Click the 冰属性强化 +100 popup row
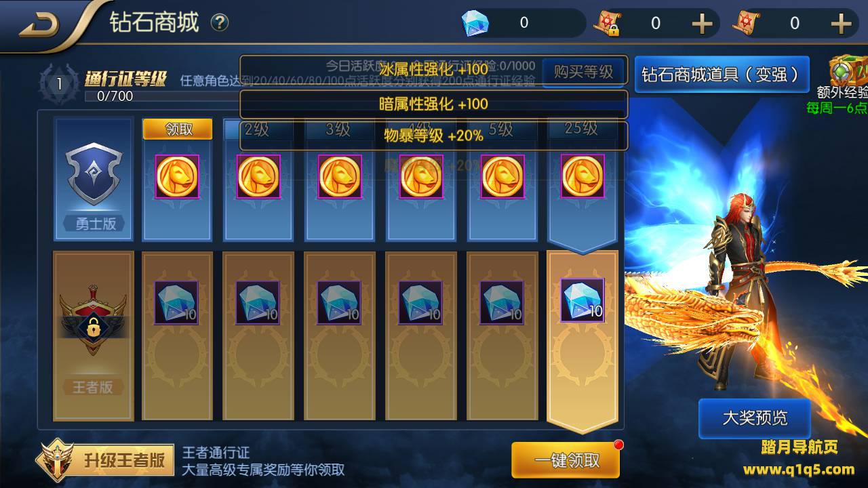Image resolution: width=868 pixels, height=488 pixels. pyautogui.click(x=434, y=70)
